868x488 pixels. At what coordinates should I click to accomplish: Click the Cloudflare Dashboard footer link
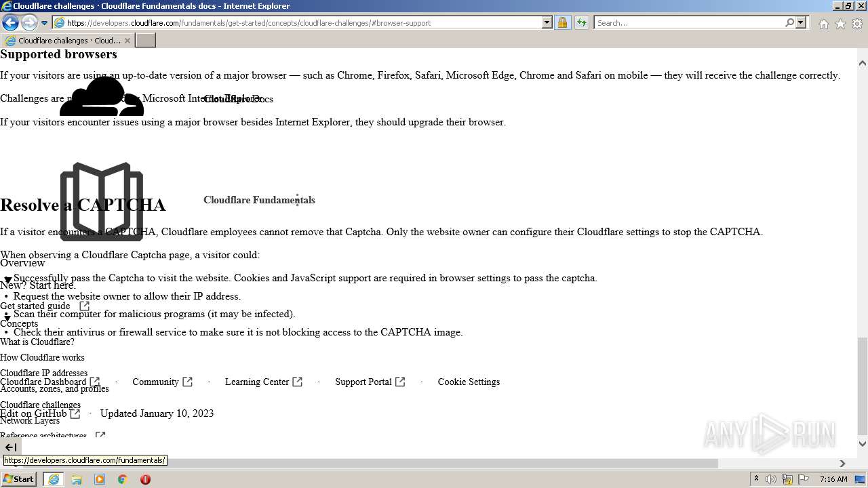point(43,382)
